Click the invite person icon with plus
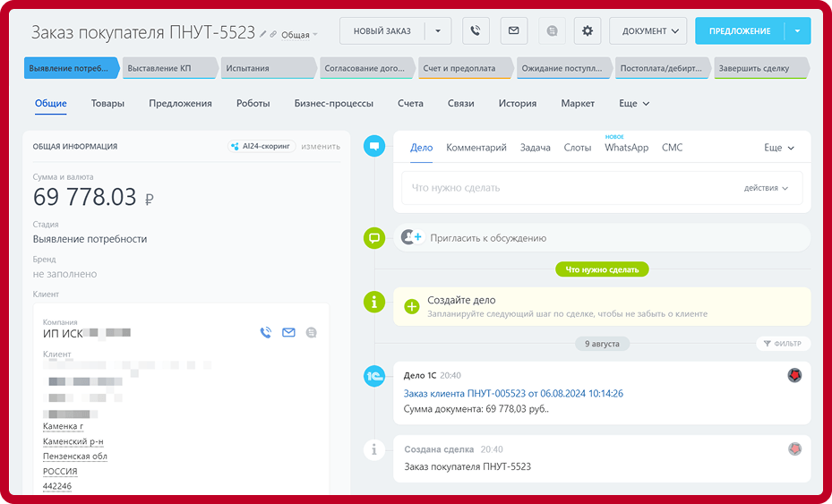This screenshot has height=504, width=832. pyautogui.click(x=412, y=237)
